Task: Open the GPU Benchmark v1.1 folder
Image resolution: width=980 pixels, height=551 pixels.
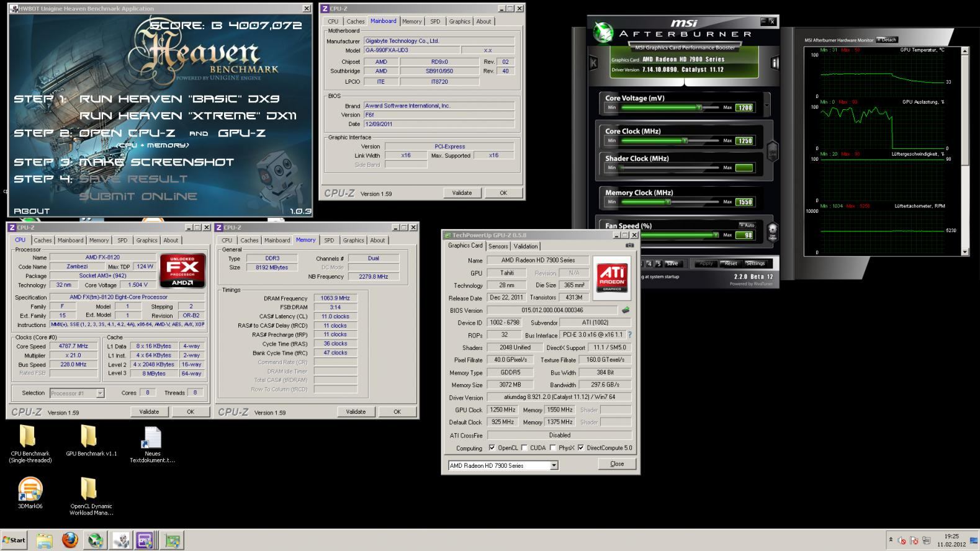Action: 89,437
